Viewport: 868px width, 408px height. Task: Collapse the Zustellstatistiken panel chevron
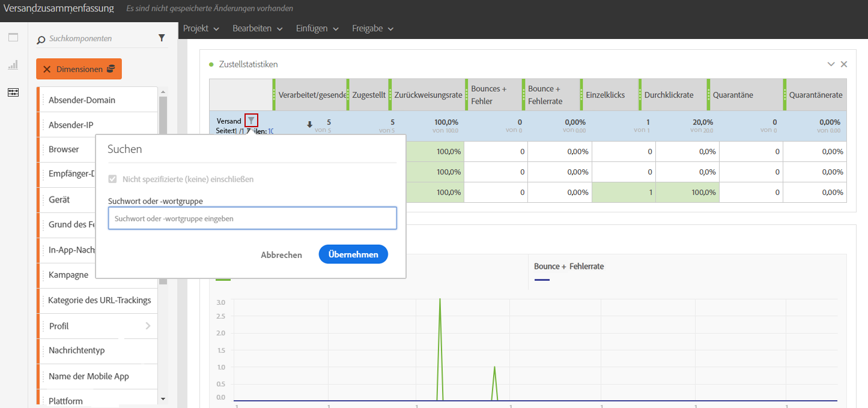click(x=831, y=64)
